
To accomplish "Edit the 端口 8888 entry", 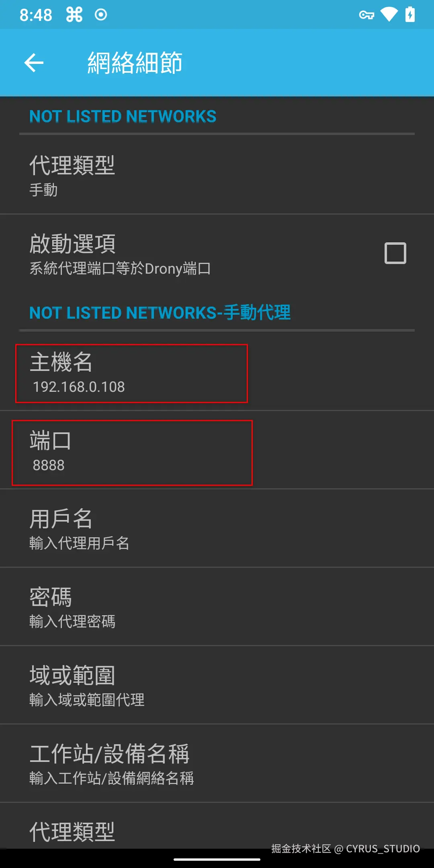I will 217,450.
